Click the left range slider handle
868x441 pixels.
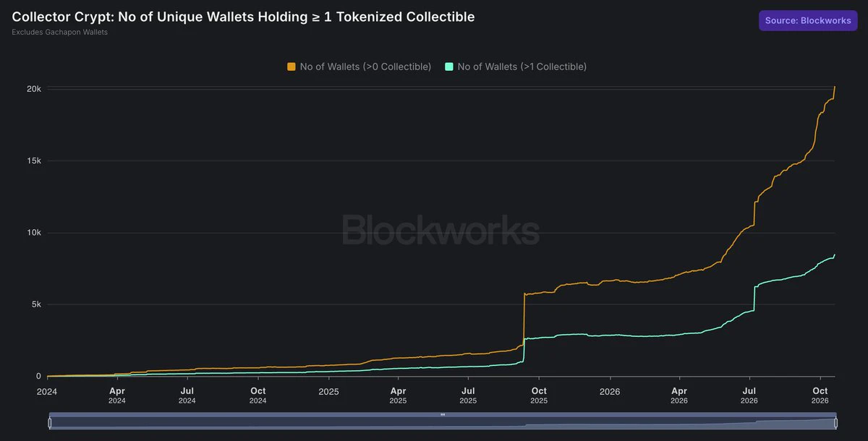point(49,422)
